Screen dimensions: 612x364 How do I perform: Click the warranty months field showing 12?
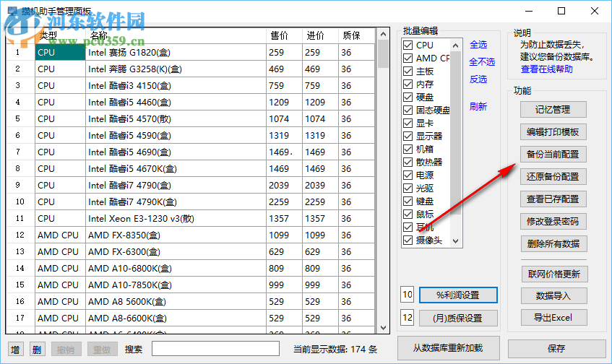click(407, 318)
